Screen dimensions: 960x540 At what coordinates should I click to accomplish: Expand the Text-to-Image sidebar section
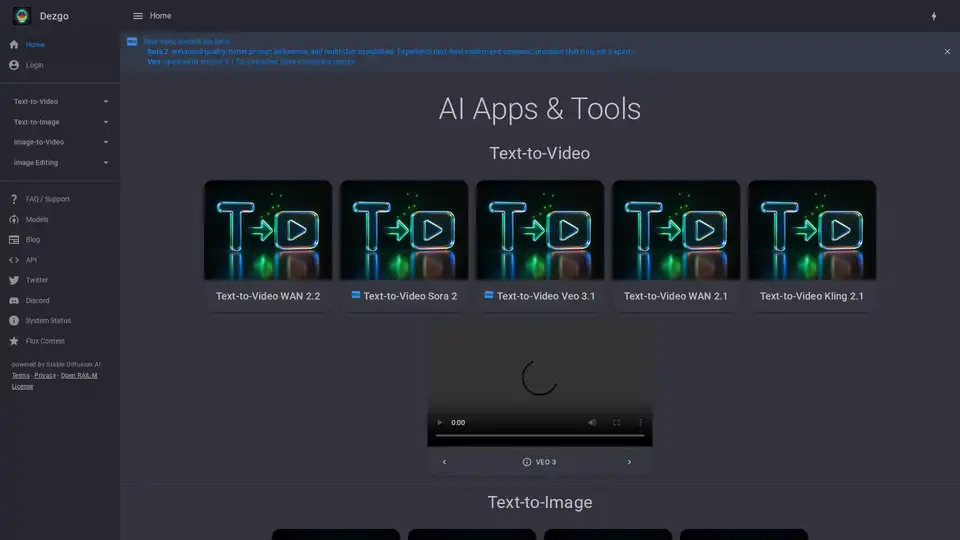point(60,122)
